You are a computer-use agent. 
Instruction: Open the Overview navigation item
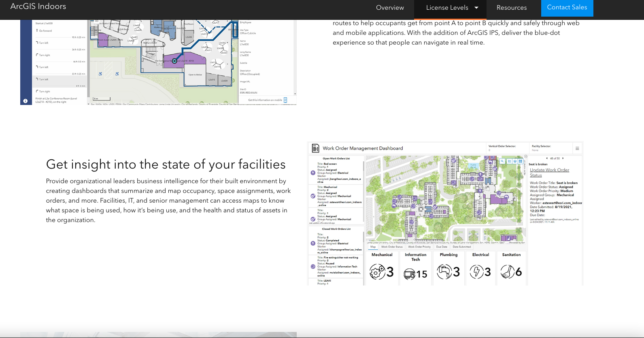tap(390, 8)
